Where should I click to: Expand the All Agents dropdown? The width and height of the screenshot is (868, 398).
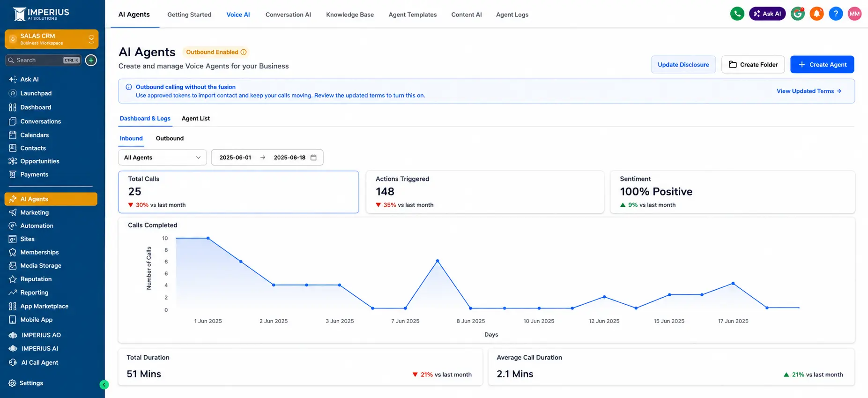pyautogui.click(x=163, y=158)
